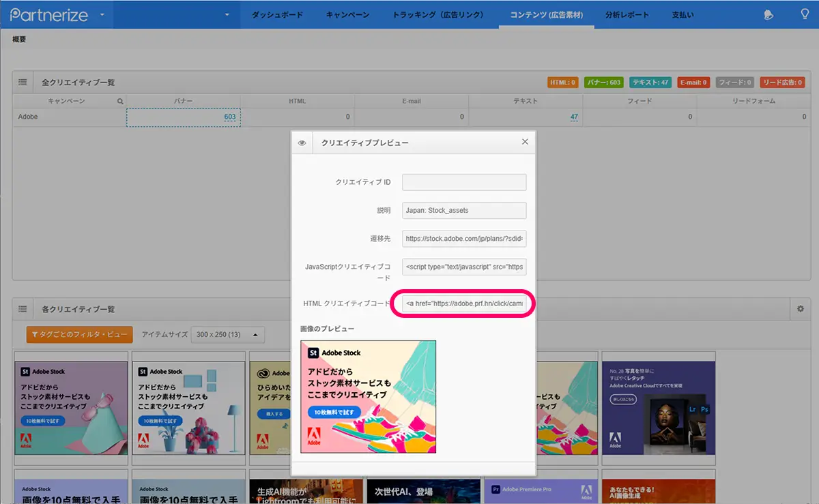The width and height of the screenshot is (819, 504).
Task: Open the 603 banner count link
Action: coord(230,117)
